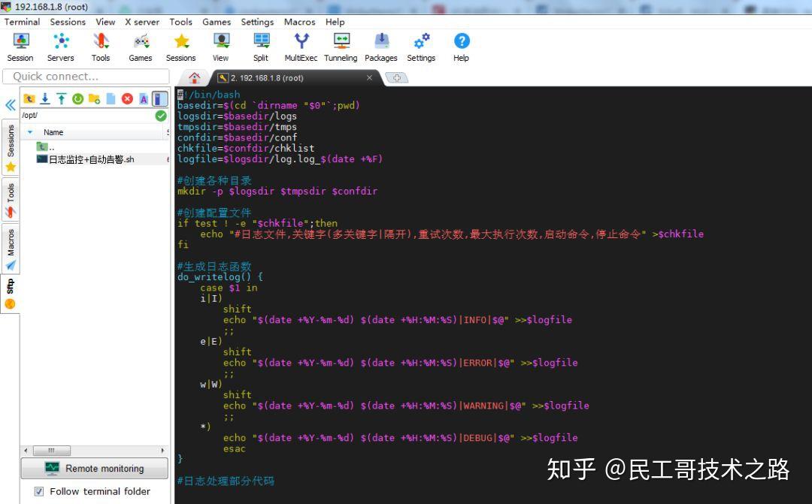Delete selected file with red X icon
Viewport: 812px width, 504px height.
(126, 98)
